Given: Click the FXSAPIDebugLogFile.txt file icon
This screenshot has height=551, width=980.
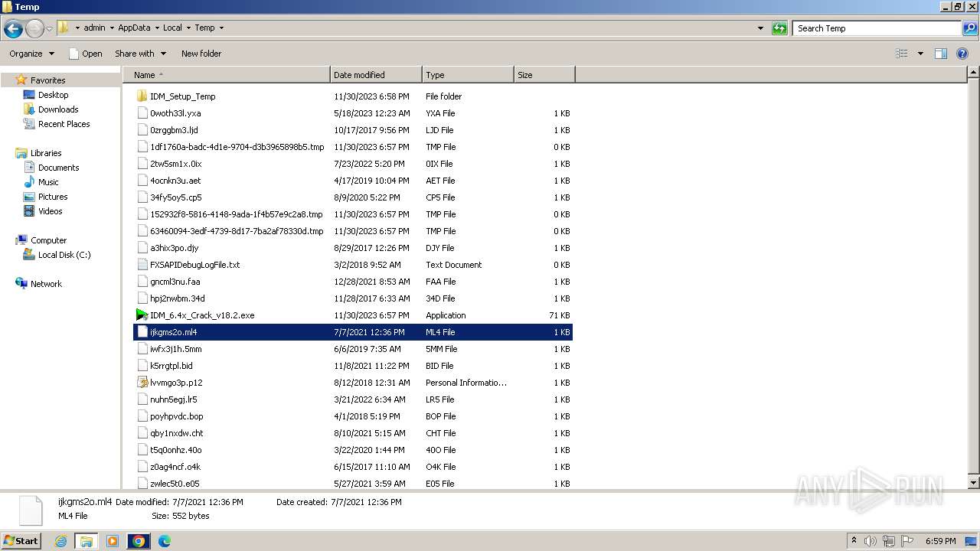Looking at the screenshot, I should (x=142, y=265).
